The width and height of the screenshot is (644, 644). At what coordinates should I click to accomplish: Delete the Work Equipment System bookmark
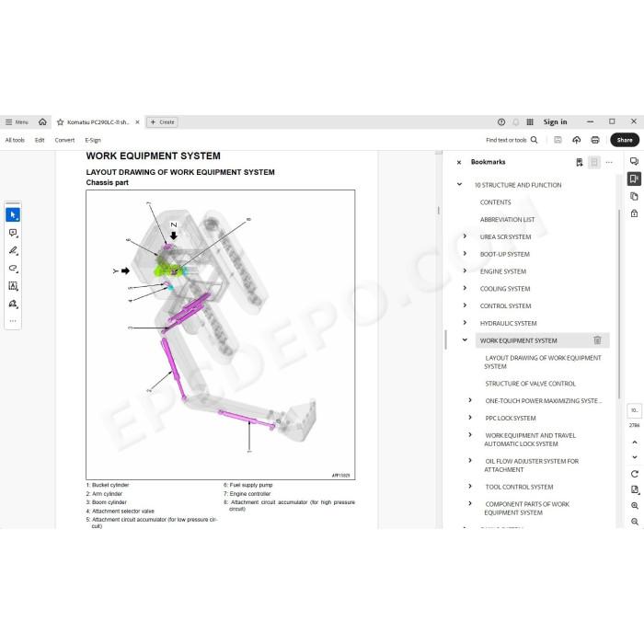[x=597, y=340]
